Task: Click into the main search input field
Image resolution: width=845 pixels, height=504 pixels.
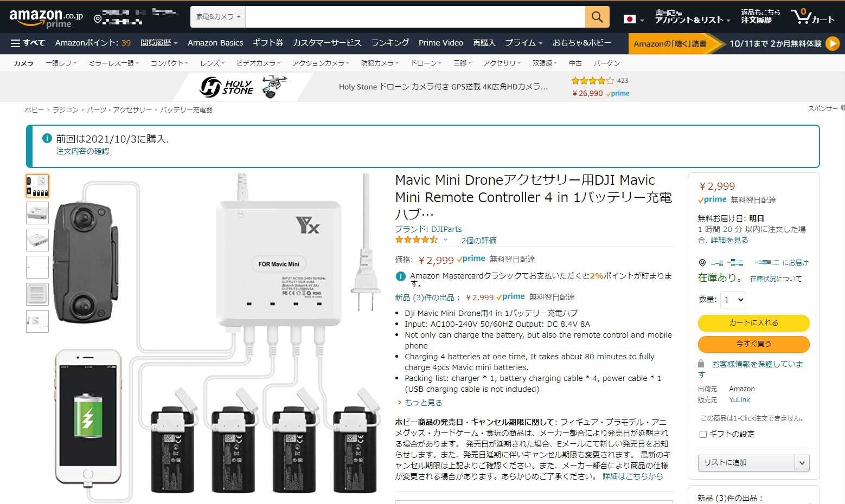Action: [x=415, y=17]
